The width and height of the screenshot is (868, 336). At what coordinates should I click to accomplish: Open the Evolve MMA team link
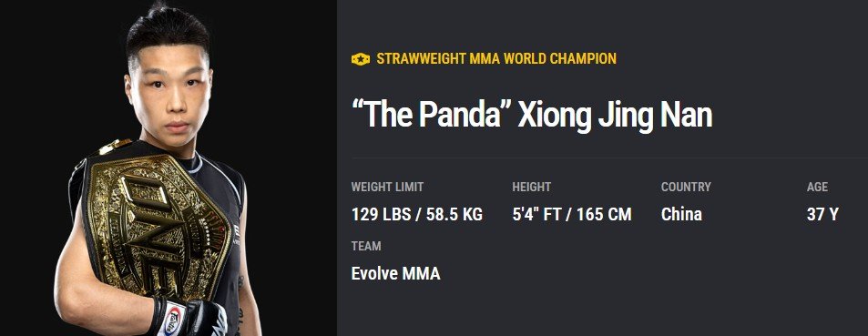396,273
